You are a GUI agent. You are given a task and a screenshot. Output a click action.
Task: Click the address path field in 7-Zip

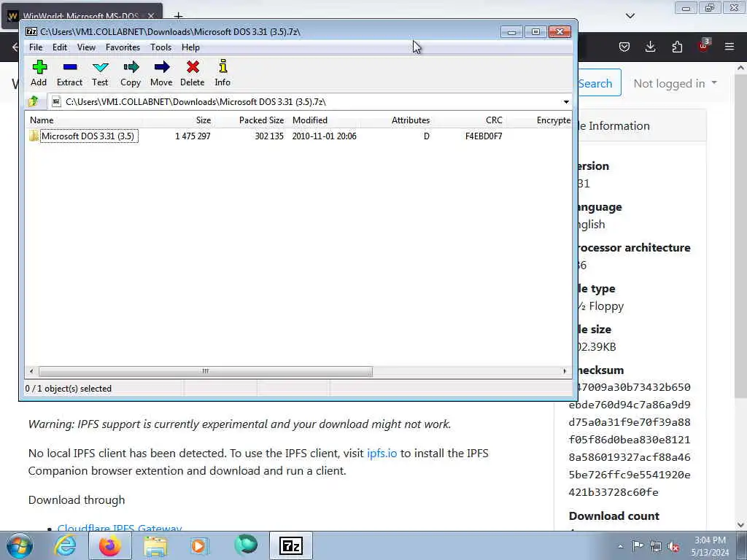coord(305,102)
